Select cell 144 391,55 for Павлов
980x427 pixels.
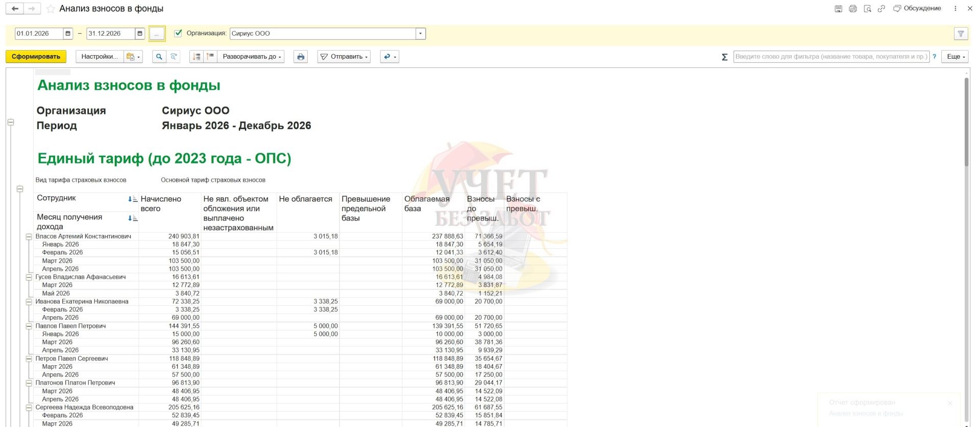[x=169, y=326]
